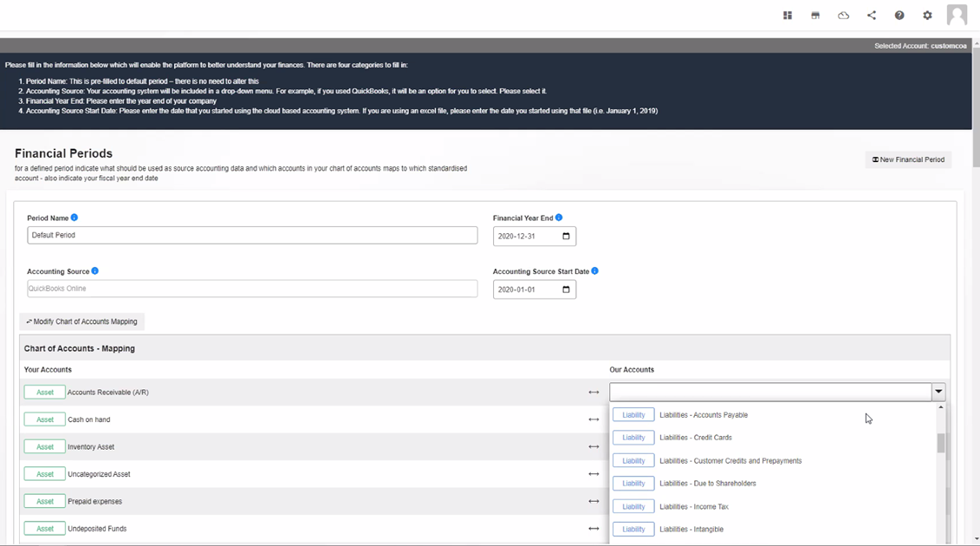Click info icon next to Period Name
Image resolution: width=980 pixels, height=546 pixels.
pos(75,218)
